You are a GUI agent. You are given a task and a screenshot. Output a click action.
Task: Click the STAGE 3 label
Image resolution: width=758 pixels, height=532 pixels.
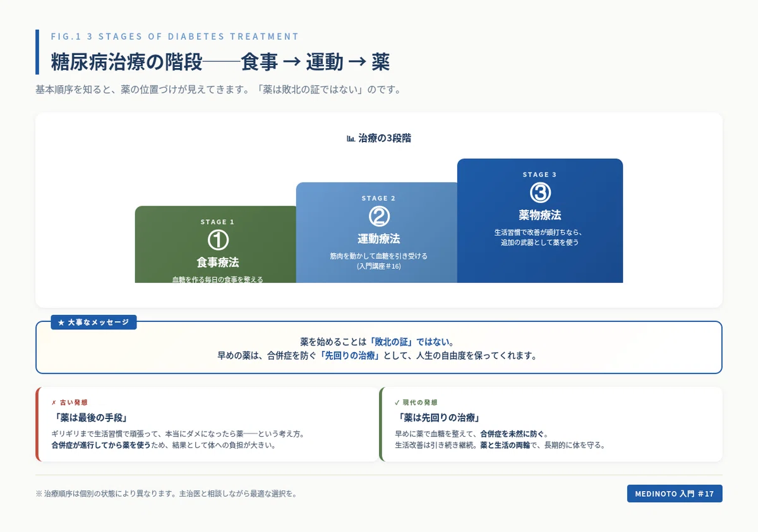(x=540, y=175)
